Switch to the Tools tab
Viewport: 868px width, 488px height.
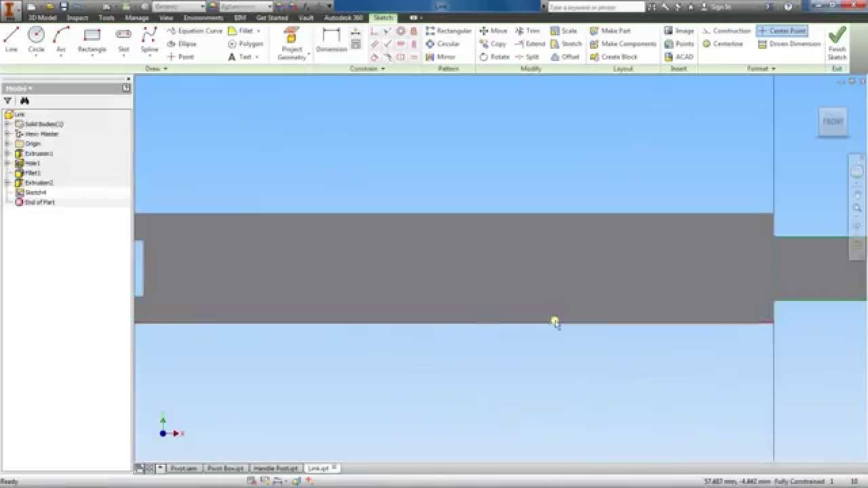[106, 18]
